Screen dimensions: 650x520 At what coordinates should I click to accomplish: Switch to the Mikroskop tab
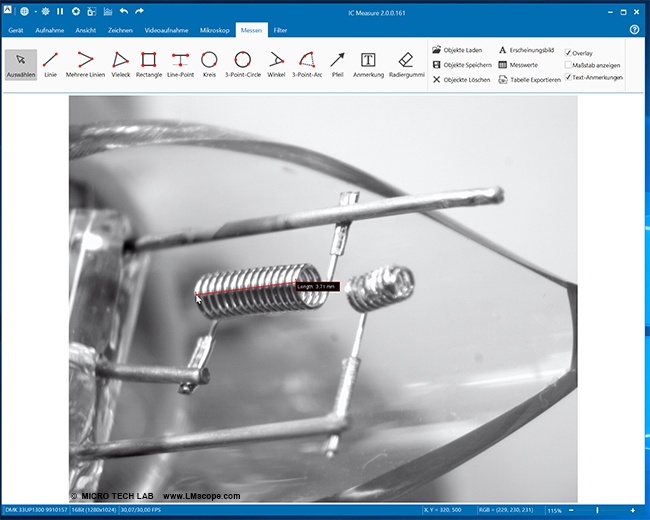click(x=214, y=31)
